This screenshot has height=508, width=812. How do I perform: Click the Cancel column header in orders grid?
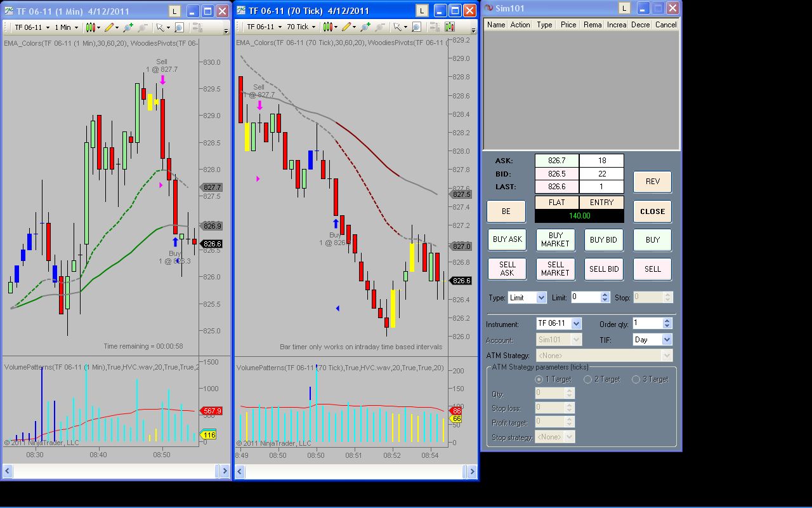[x=665, y=25]
